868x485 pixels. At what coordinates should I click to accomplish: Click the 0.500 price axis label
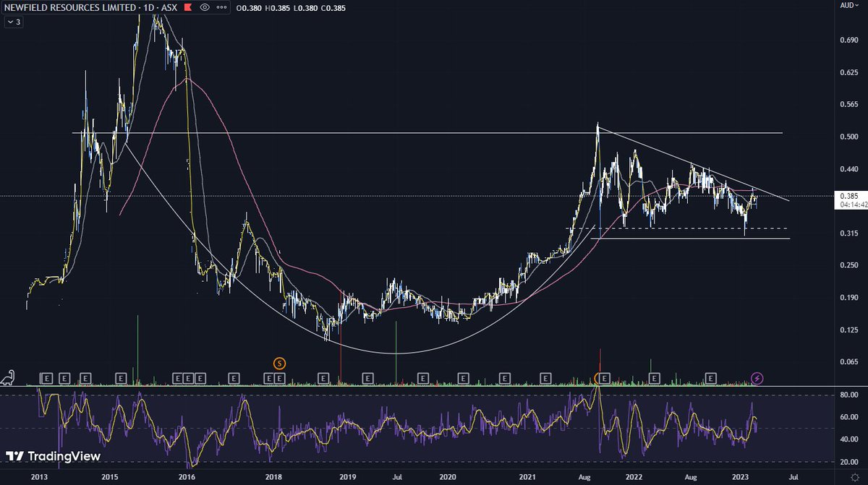[848, 137]
